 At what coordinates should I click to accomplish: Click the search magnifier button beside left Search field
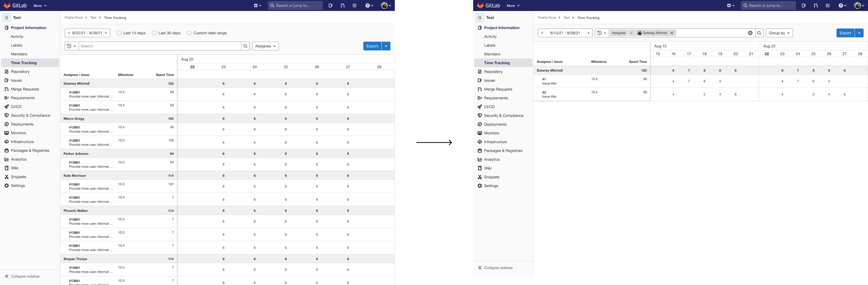(x=245, y=46)
